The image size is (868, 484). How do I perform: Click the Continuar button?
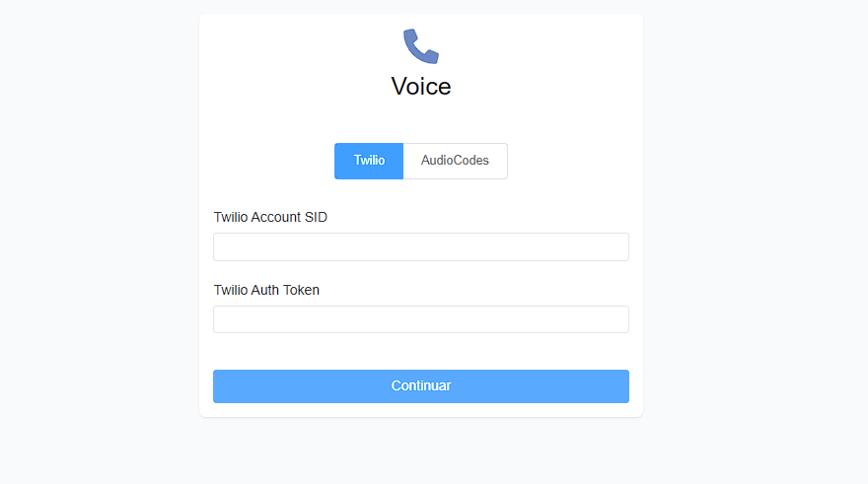(421, 386)
